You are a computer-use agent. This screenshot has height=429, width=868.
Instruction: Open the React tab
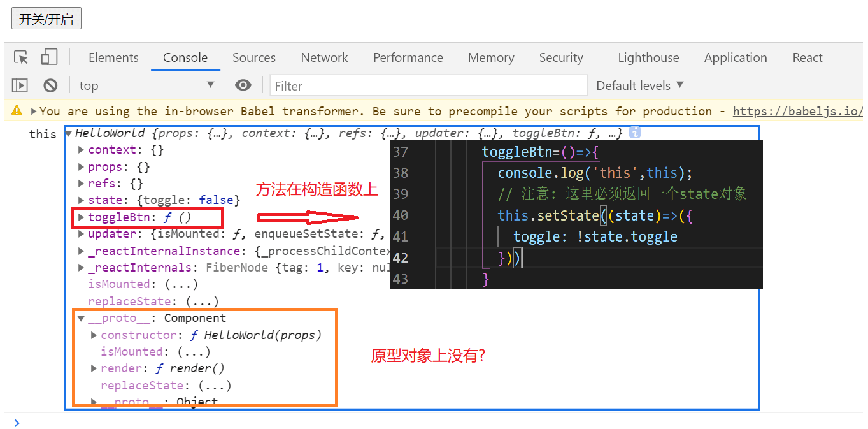(x=808, y=57)
